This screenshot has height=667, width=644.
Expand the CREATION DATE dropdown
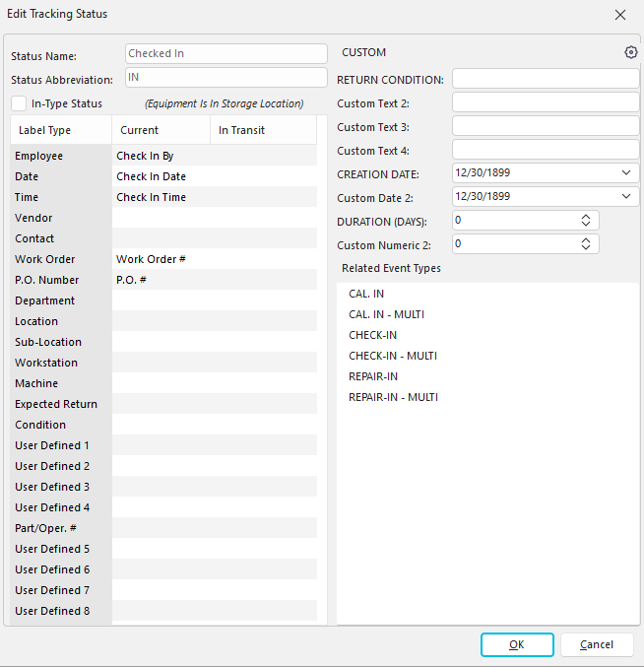point(628,173)
